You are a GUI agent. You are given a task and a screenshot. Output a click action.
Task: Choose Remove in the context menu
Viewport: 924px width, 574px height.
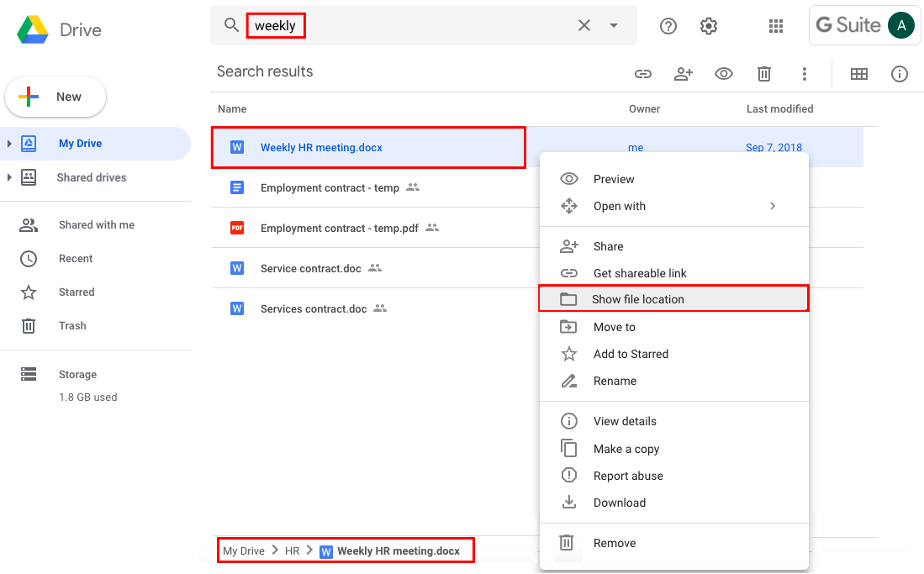tap(673, 544)
